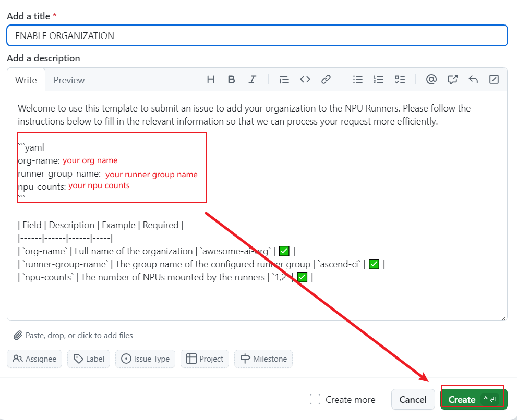The image size is (517, 420).
Task: Click the green Create button
Action: [474, 399]
